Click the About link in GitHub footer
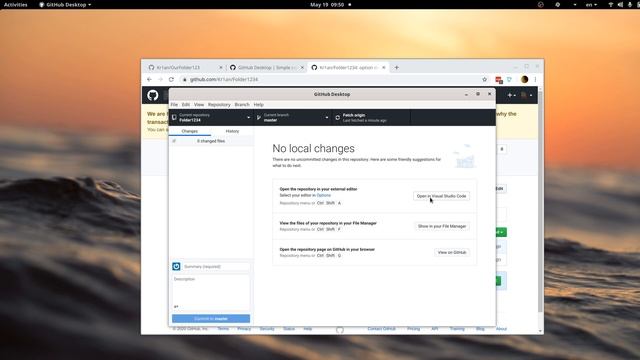The width and height of the screenshot is (640, 360). [501, 329]
